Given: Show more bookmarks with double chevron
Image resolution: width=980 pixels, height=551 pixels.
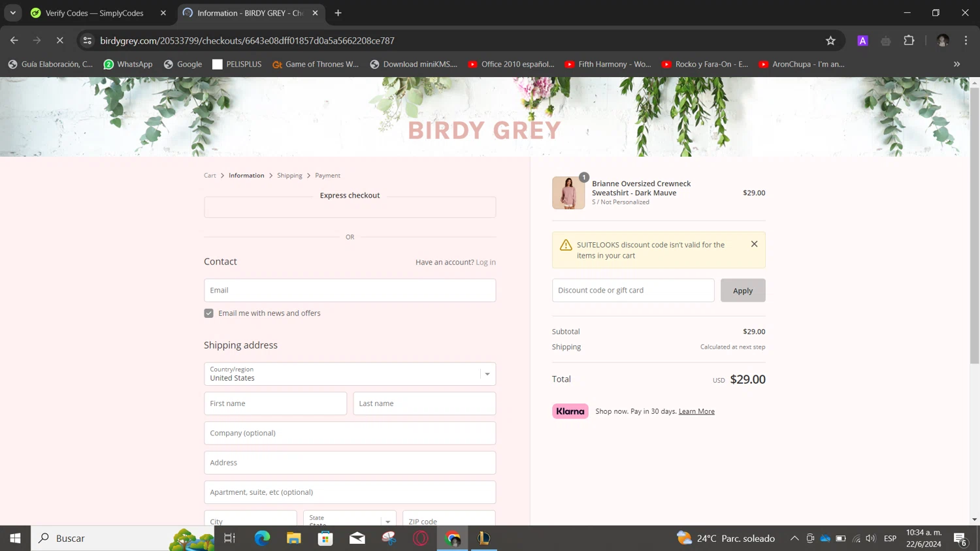Looking at the screenshot, I should tap(956, 64).
